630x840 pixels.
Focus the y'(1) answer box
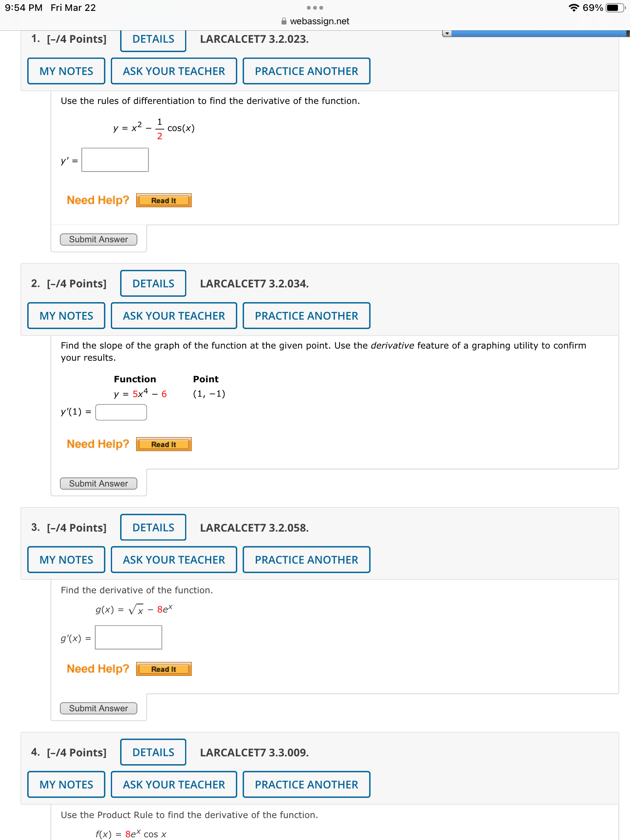tap(121, 412)
